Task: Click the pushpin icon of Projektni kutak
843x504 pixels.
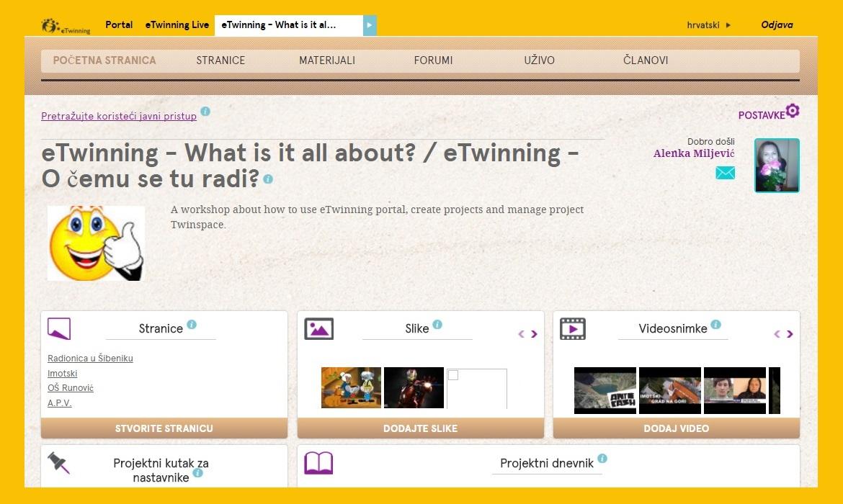Action: [x=58, y=463]
